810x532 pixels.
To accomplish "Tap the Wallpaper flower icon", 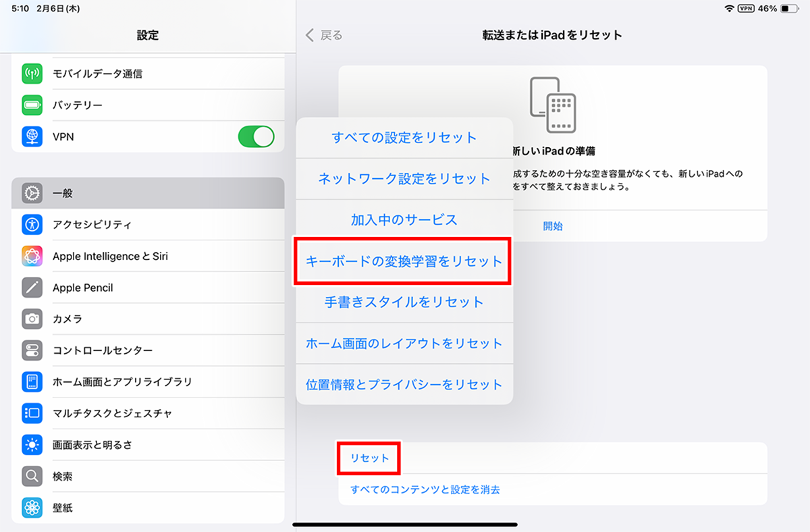I will [32, 508].
